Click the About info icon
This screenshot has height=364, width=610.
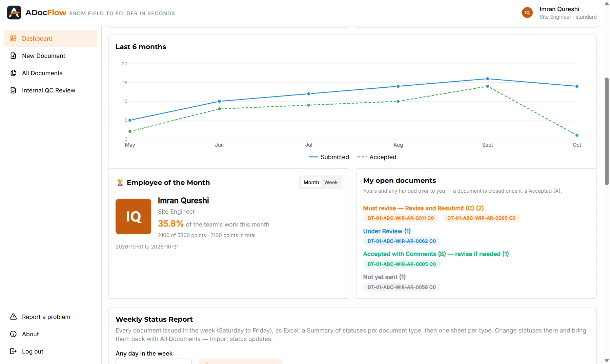click(x=13, y=334)
